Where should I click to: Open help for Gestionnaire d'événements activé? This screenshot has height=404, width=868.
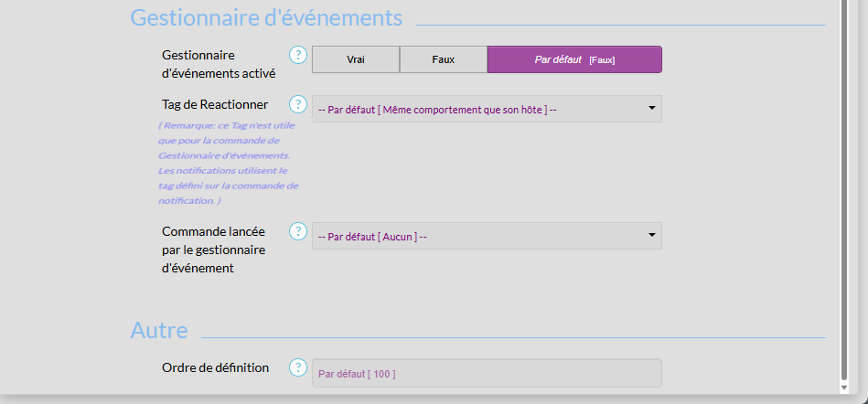[x=297, y=55]
